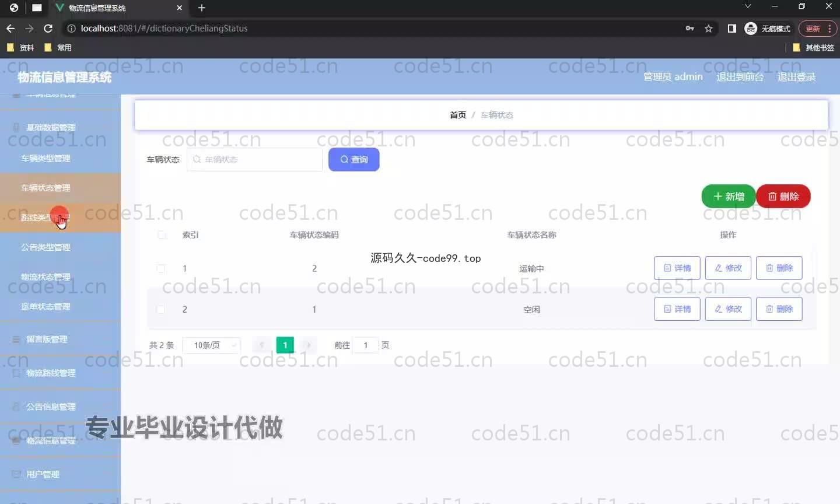Click the green 新增 button

729,197
